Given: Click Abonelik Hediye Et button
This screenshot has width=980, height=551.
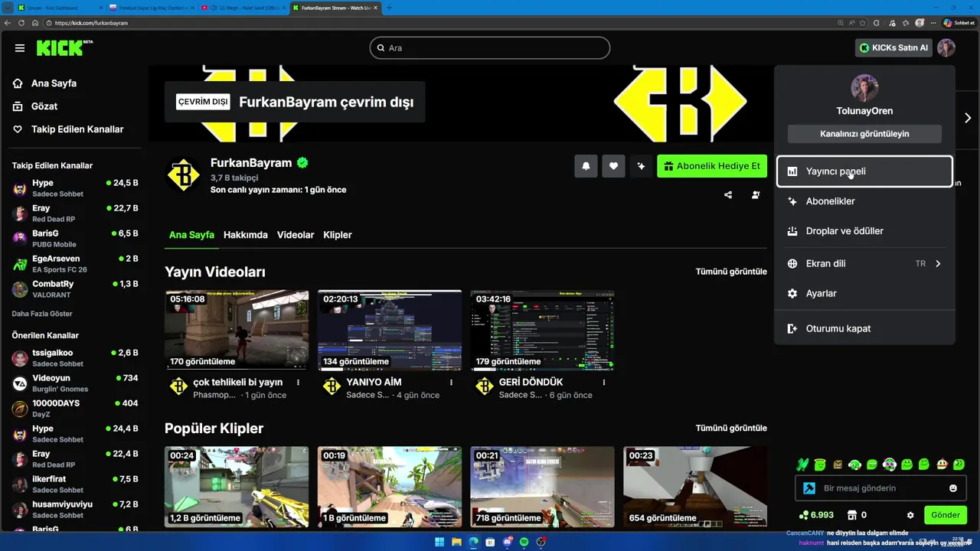Looking at the screenshot, I should [x=712, y=166].
